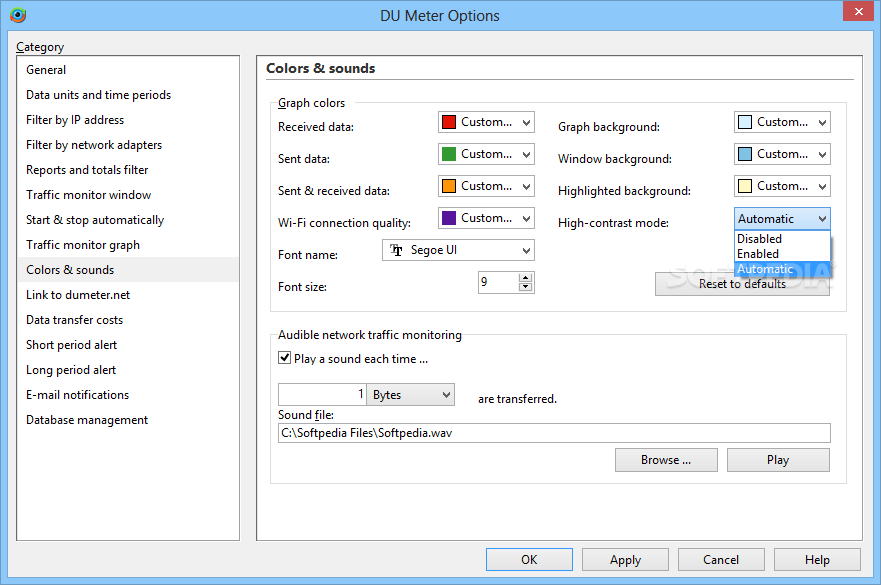Open the Wi-Fi connection quality color dropdown
Screen dimensions: 881x585
tap(486, 218)
